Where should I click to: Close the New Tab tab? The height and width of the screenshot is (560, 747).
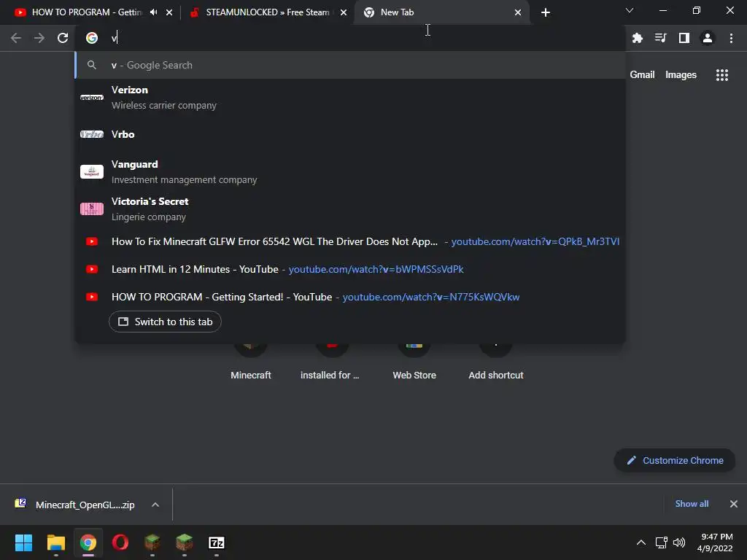click(x=518, y=12)
